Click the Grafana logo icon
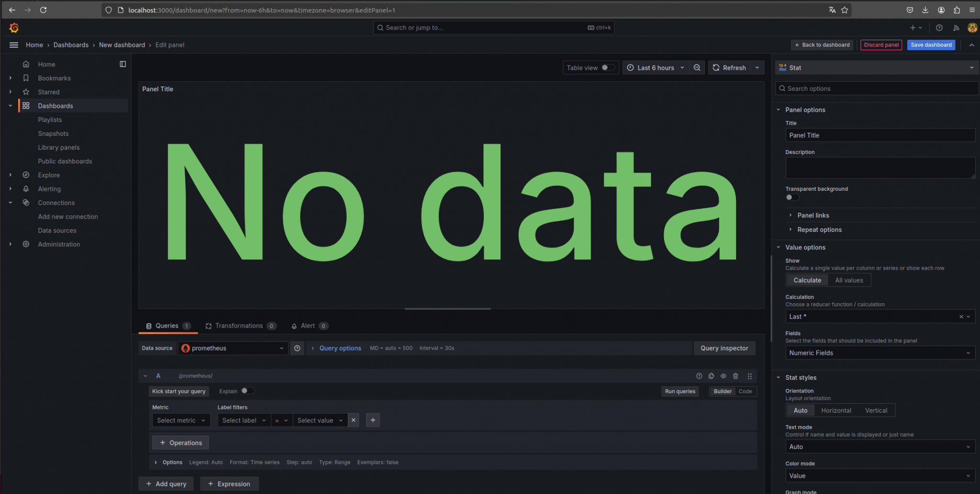Image resolution: width=980 pixels, height=494 pixels. (x=14, y=28)
